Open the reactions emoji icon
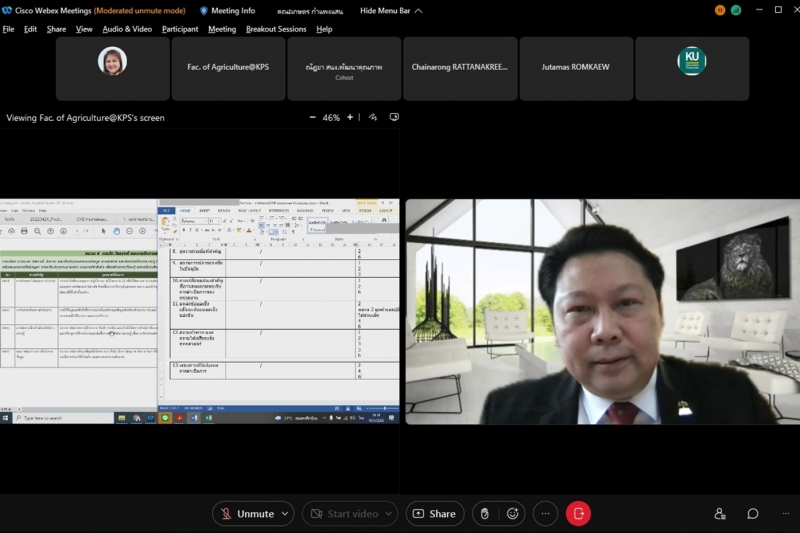The width and height of the screenshot is (800, 533). click(513, 513)
